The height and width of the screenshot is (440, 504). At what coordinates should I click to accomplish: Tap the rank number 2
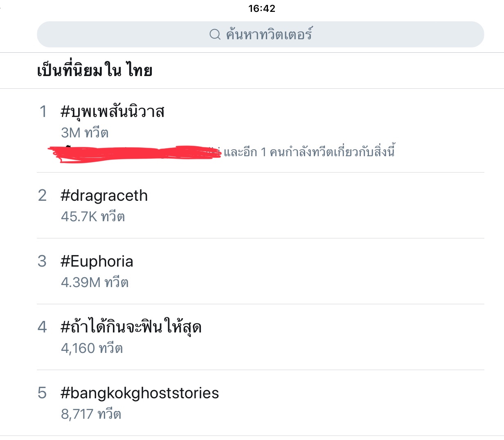(x=42, y=196)
